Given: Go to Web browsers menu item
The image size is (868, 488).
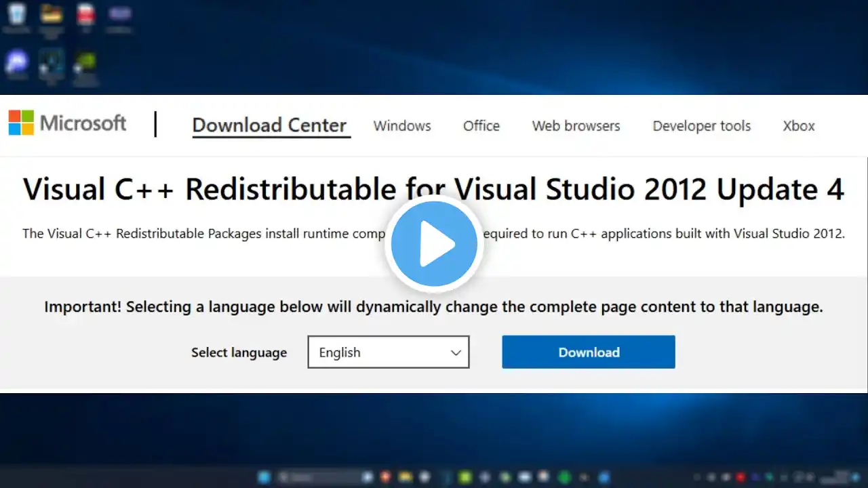Looking at the screenshot, I should tap(576, 126).
